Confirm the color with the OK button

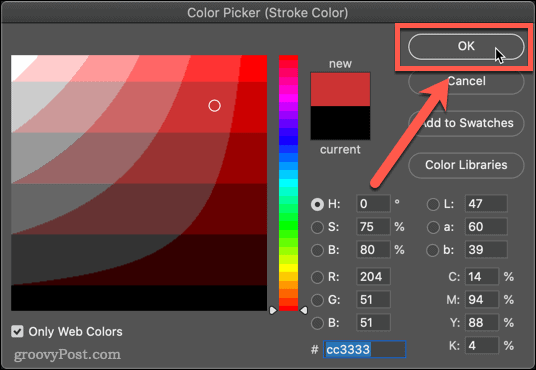pos(466,46)
